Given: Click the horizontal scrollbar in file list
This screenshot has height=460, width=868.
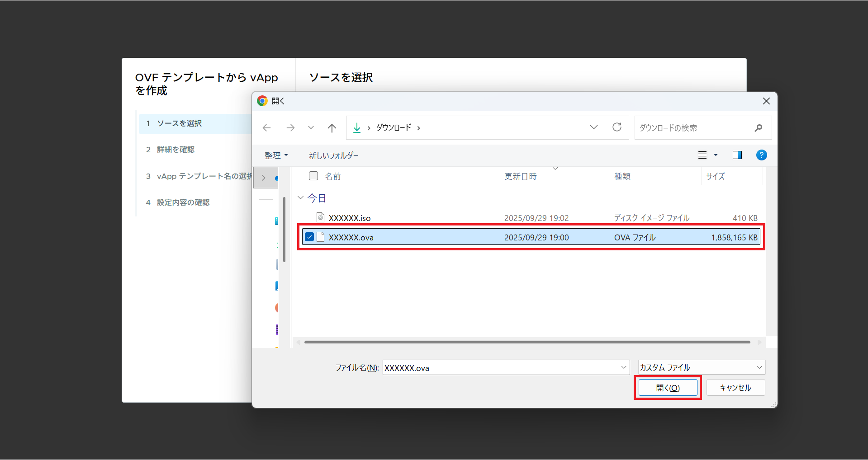Looking at the screenshot, I should click(x=527, y=342).
